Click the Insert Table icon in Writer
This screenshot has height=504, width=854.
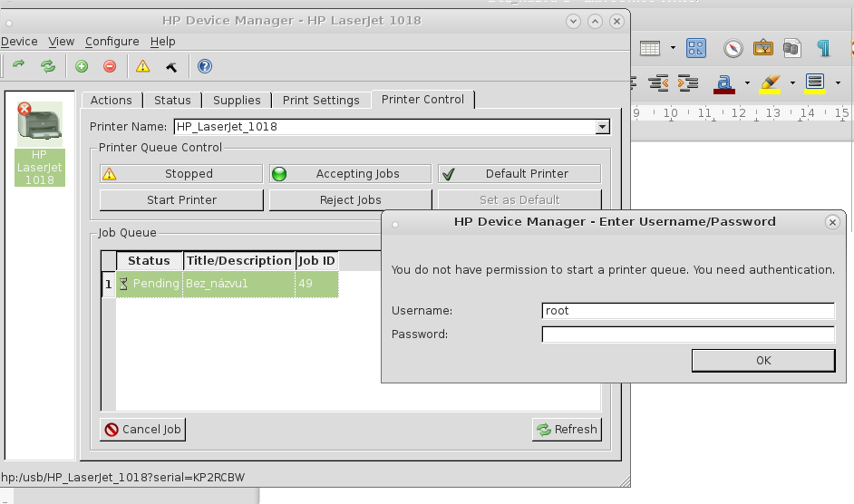pyautogui.click(x=650, y=48)
